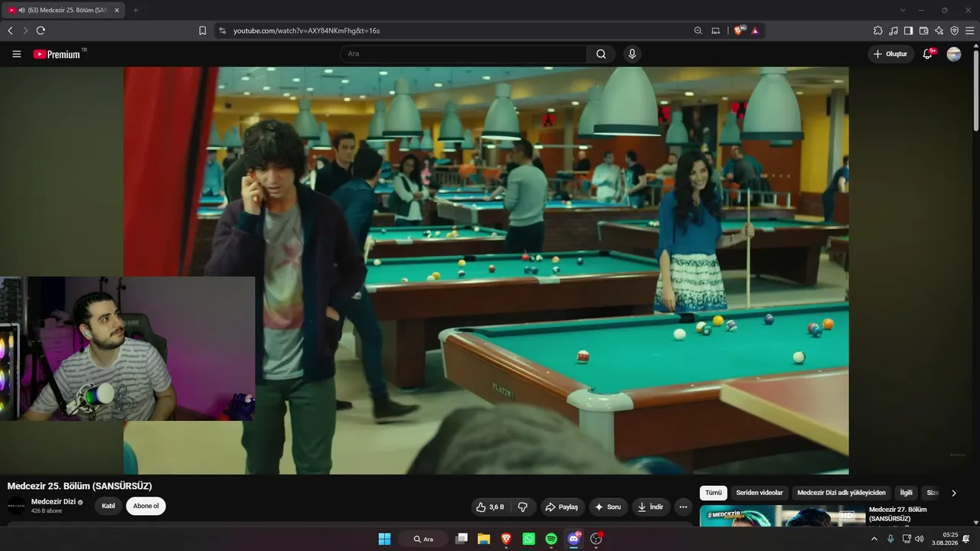Viewport: 980px width, 551px height.
Task: Open the volume speaker tray icon
Action: pos(919,539)
